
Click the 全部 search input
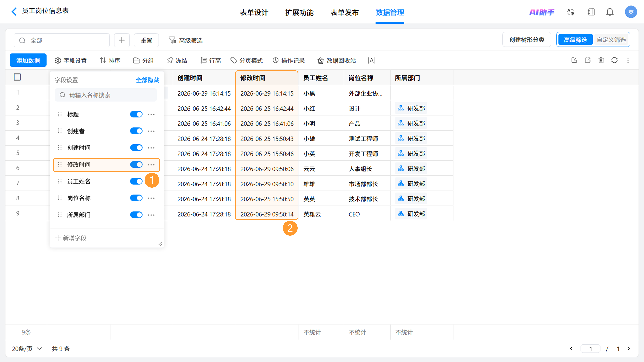point(62,40)
